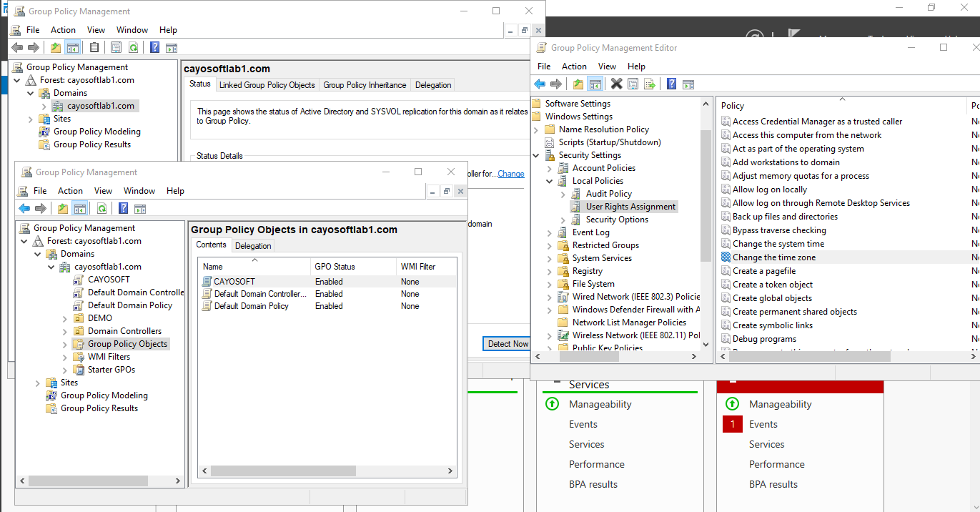Click the Properties icon in Policy Editor toolbar
The height and width of the screenshot is (512, 980).
[x=633, y=84]
